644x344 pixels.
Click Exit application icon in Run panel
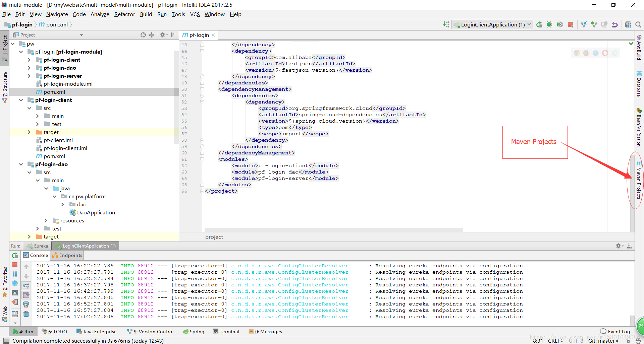[x=15, y=302]
